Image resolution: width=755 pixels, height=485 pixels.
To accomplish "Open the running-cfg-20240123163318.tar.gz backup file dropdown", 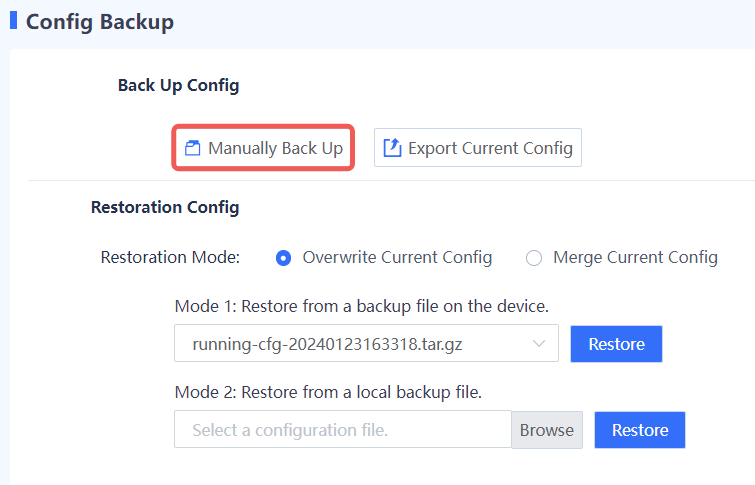I will coord(366,343).
